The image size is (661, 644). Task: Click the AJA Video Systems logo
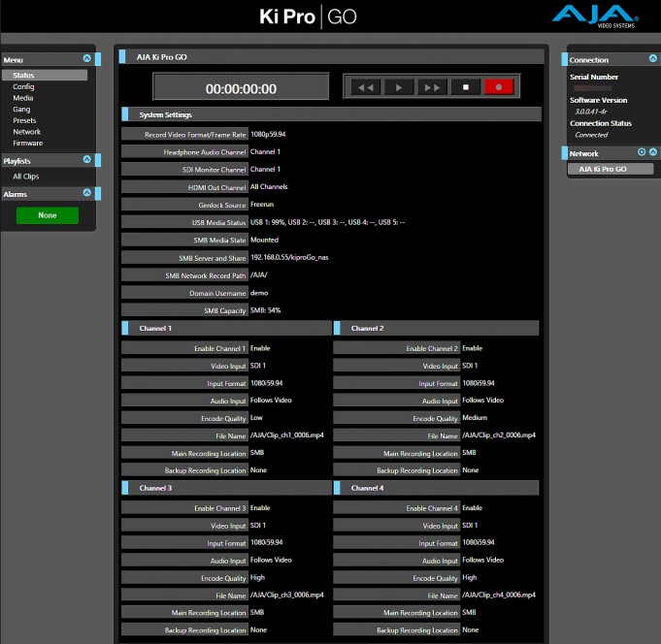595,16
